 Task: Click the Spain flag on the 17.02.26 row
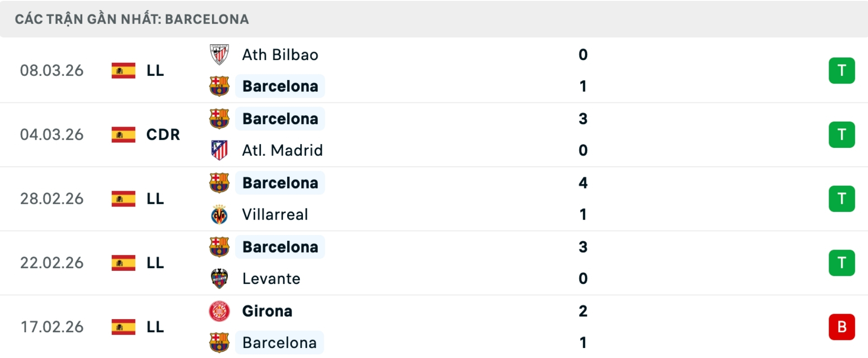123,327
